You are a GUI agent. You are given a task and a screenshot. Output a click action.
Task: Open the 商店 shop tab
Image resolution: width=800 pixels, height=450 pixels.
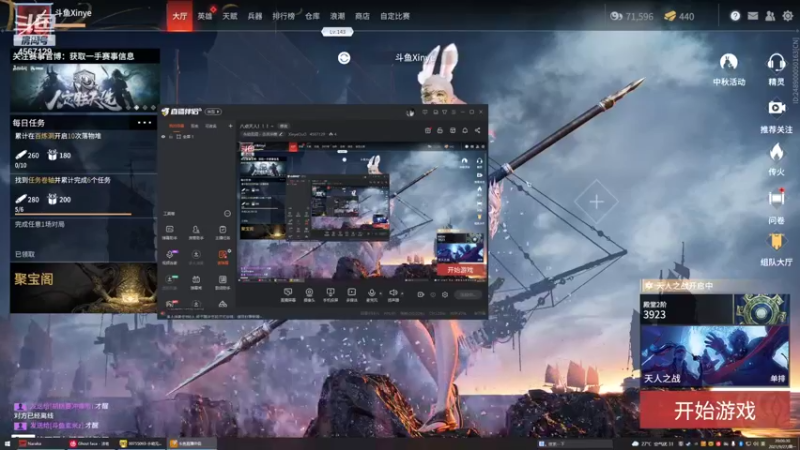point(362,16)
